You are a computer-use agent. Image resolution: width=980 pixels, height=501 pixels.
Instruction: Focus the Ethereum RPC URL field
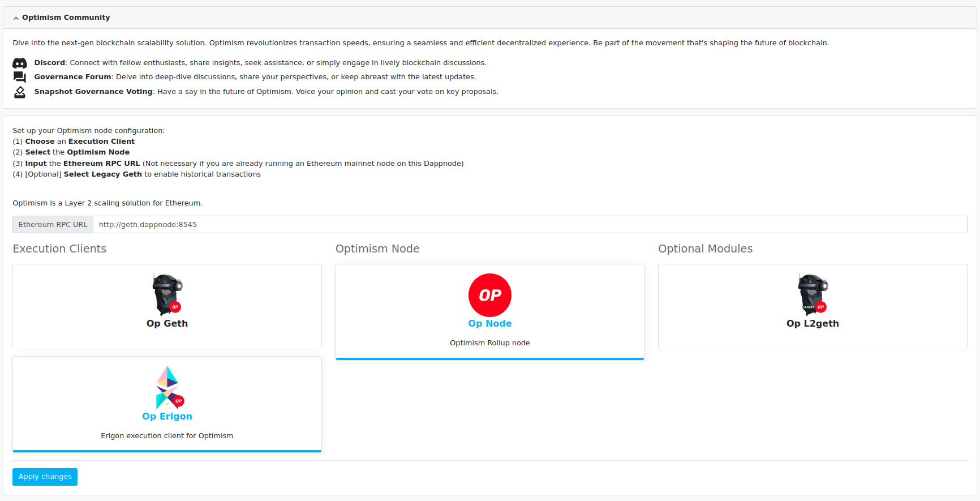(530, 225)
